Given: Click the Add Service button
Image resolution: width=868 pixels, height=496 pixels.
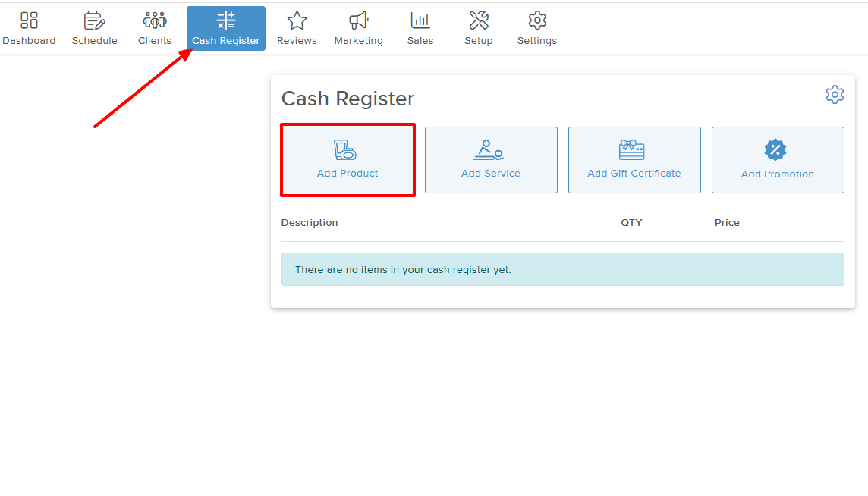Looking at the screenshot, I should coord(491,160).
